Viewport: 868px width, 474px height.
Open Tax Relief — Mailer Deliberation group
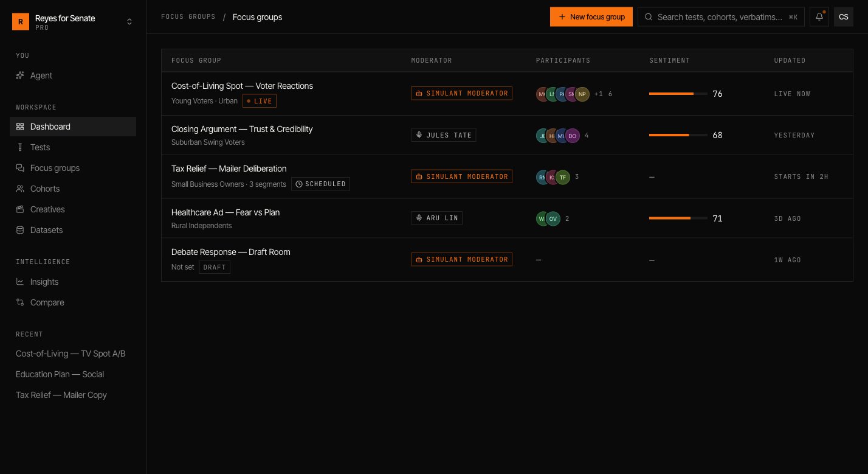229,169
